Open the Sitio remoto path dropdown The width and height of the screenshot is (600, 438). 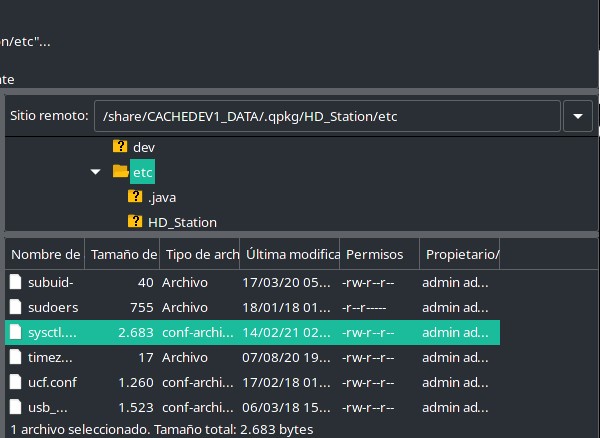point(578,116)
